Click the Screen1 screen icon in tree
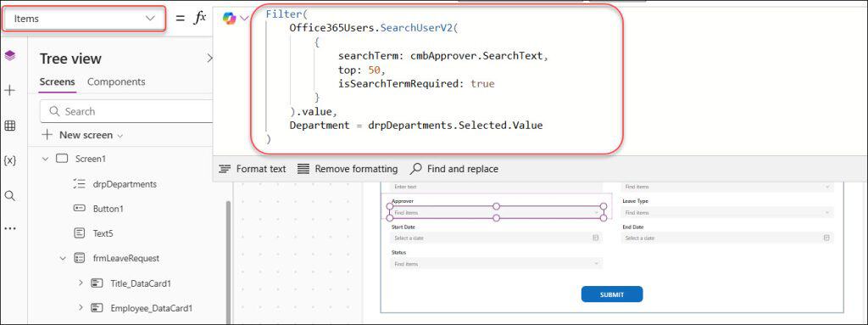Viewport: 868px width, 325px height. tap(61, 160)
